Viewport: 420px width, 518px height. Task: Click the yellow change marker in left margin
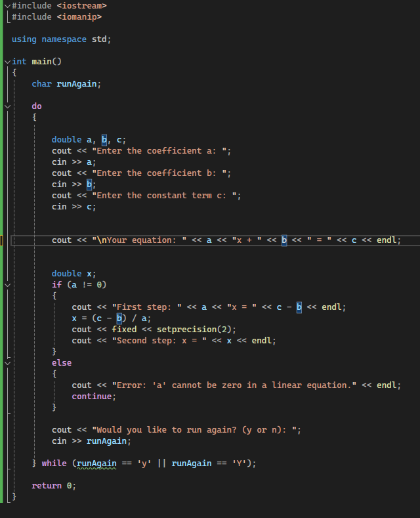coord(1,240)
